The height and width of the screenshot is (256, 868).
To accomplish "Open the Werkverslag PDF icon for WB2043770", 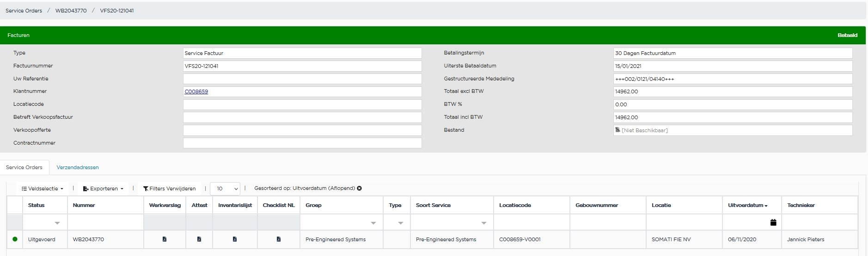I will coord(165,239).
